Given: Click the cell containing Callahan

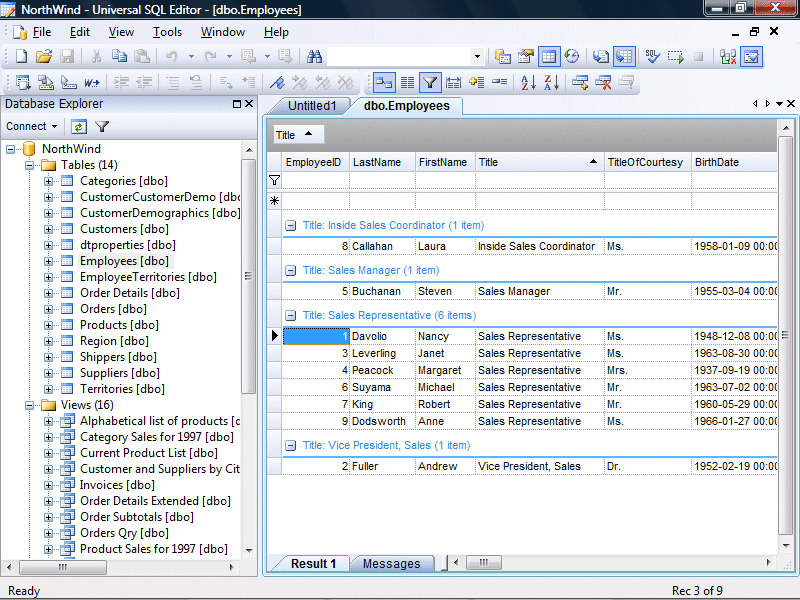Looking at the screenshot, I should [x=382, y=246].
